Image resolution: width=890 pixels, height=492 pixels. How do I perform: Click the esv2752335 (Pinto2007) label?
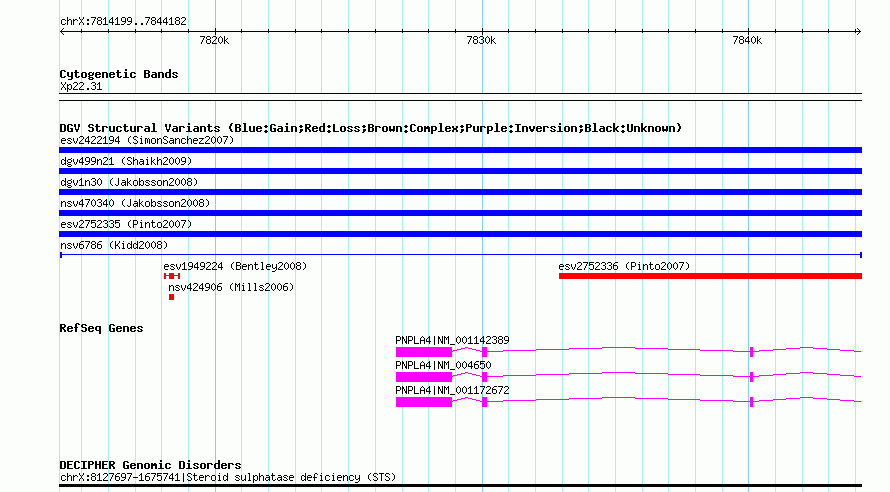126,224
